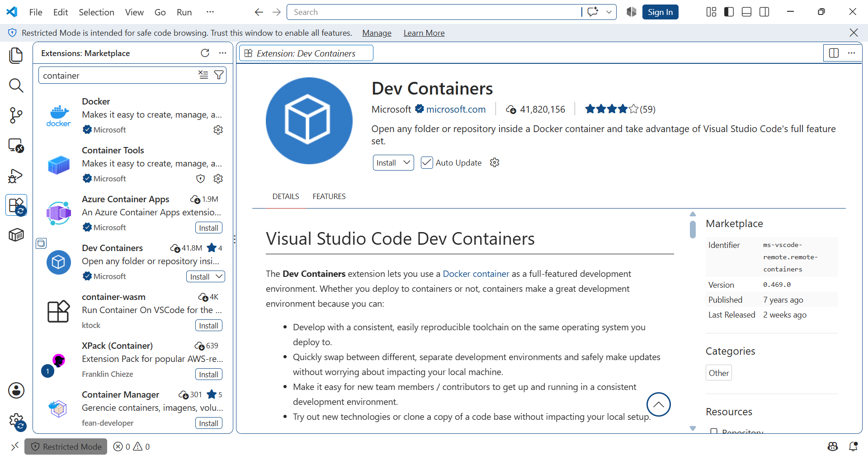868x456 pixels.
Task: Toggle Auto Update checkbox
Action: tap(427, 162)
